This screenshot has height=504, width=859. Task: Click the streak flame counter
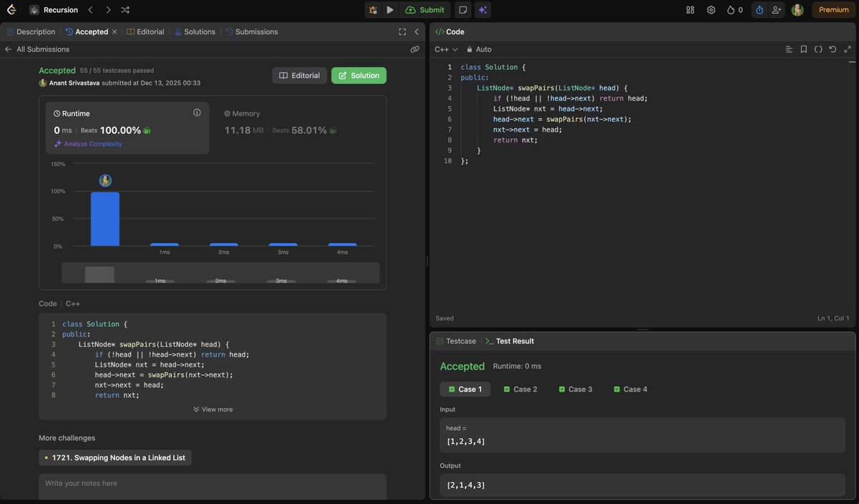(x=734, y=10)
